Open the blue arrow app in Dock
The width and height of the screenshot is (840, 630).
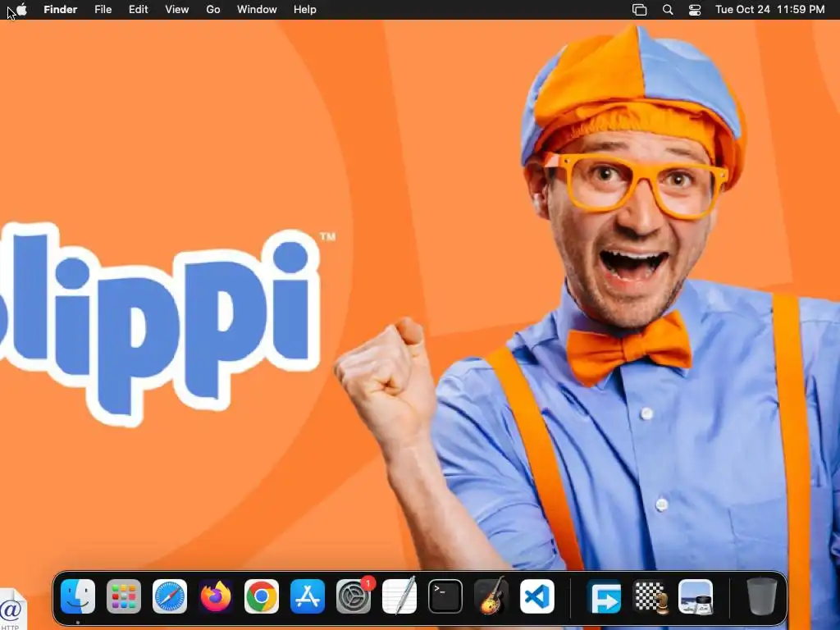(605, 596)
